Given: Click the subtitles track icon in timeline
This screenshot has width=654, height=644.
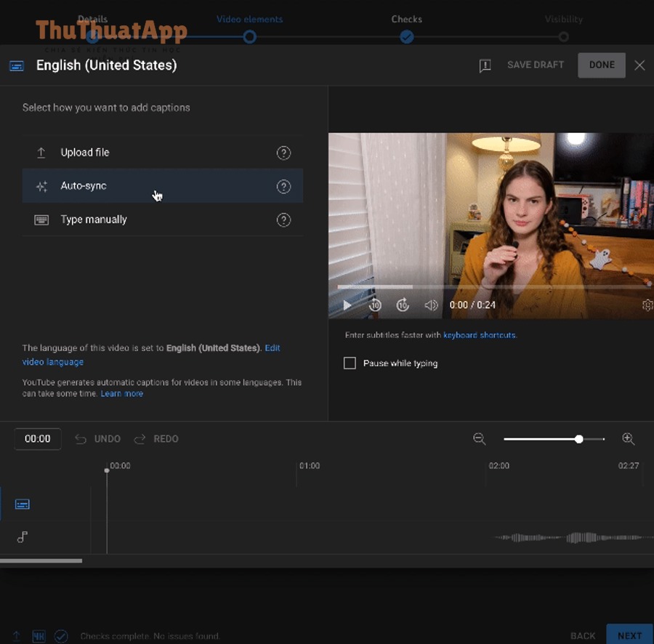Looking at the screenshot, I should click(x=22, y=504).
